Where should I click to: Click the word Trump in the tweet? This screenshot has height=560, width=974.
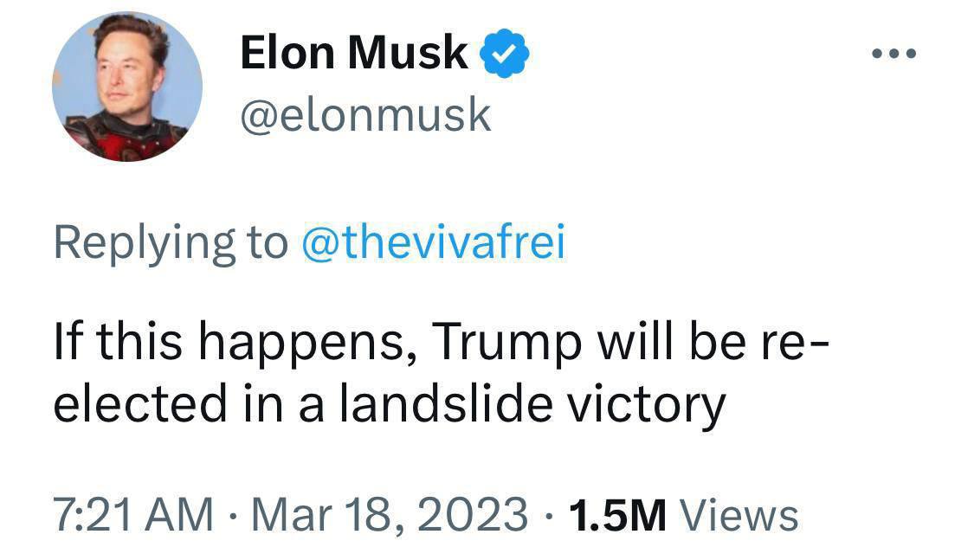tap(506, 343)
